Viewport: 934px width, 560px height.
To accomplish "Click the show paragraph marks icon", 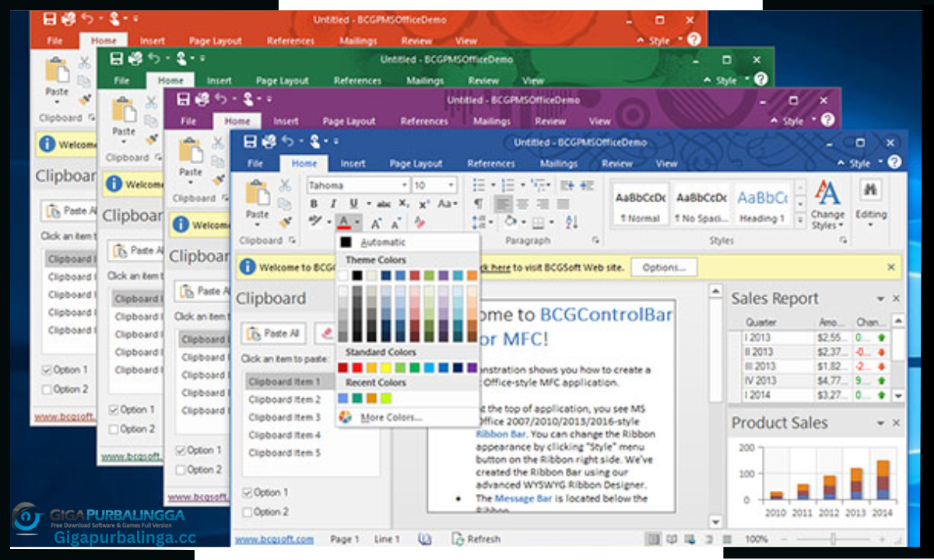I will 479,204.
